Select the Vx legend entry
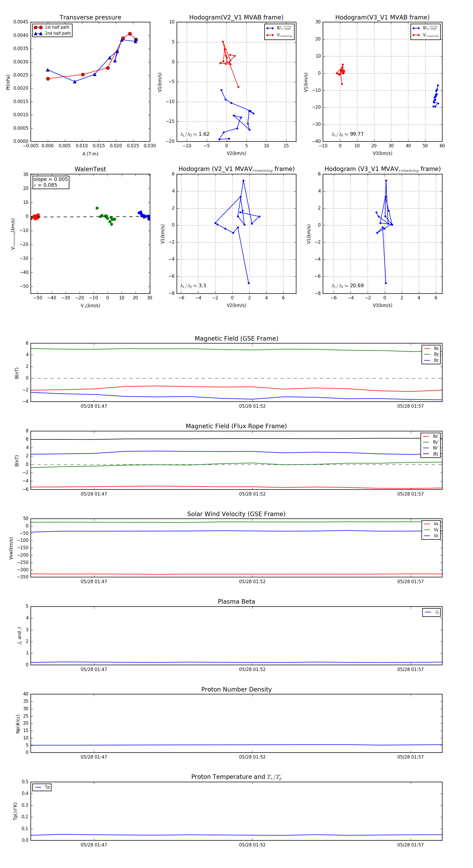Screen dimensions: 473x868 [x=431, y=524]
